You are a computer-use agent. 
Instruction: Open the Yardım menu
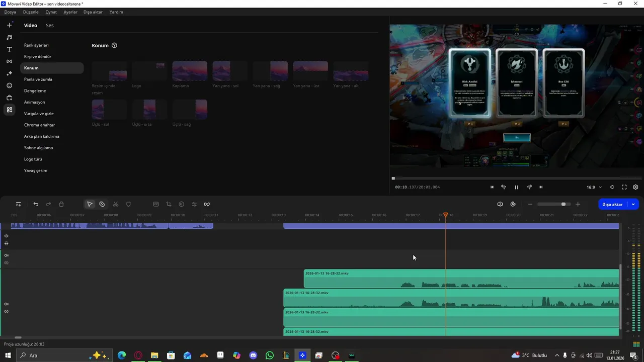coord(116,12)
